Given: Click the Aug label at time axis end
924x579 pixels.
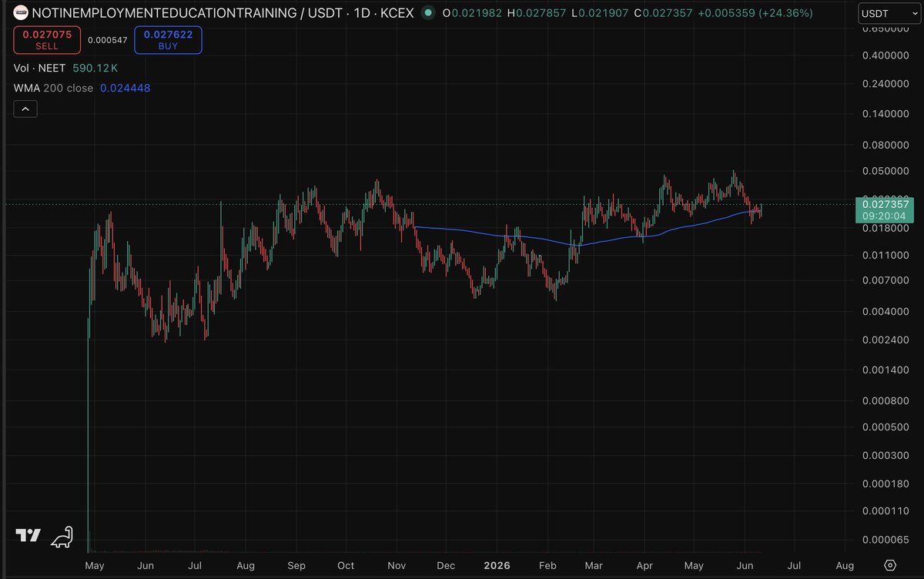Looking at the screenshot, I should click(x=844, y=566).
